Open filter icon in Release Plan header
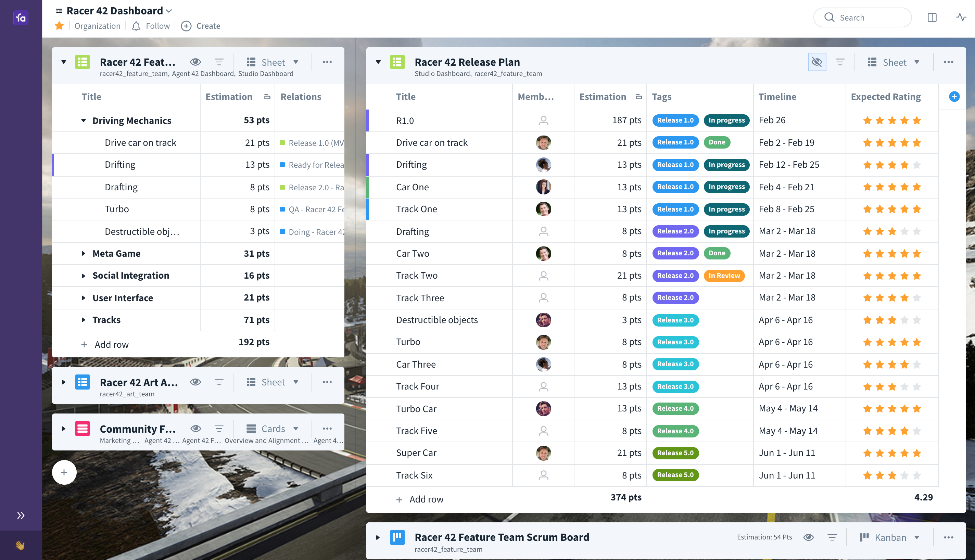Viewport: 975px width, 560px height. click(x=840, y=62)
